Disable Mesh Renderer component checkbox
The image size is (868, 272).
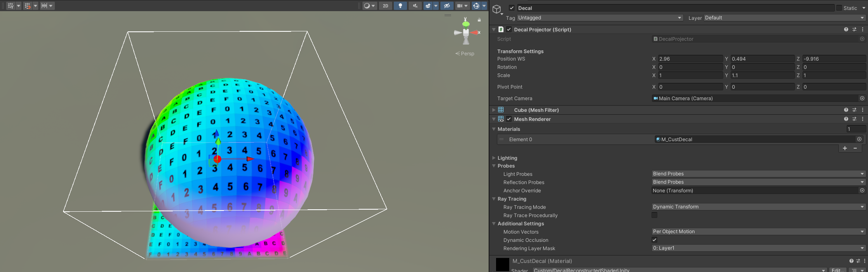click(509, 119)
